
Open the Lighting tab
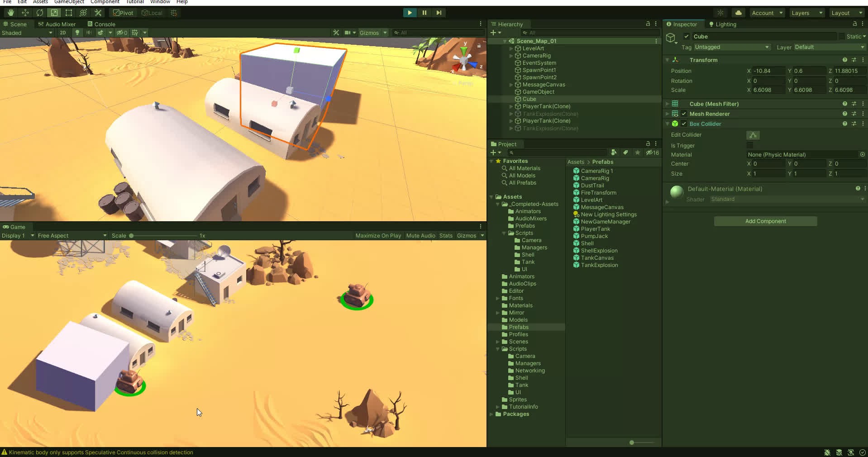pos(723,24)
